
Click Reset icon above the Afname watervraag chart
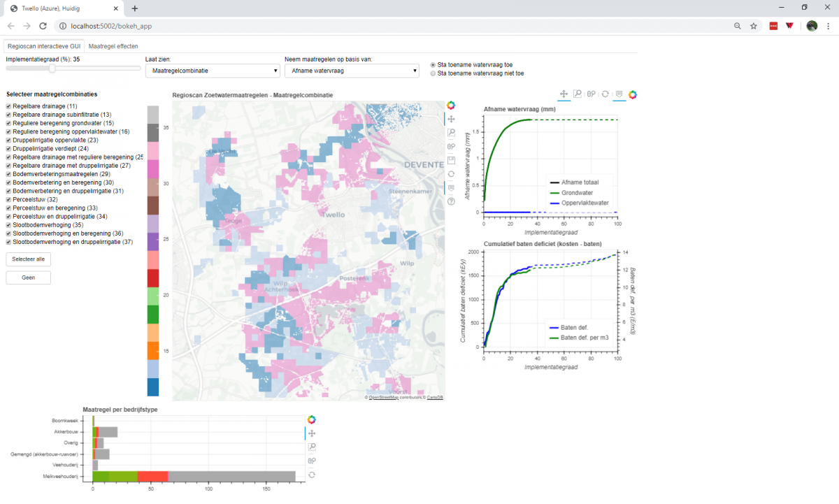coord(605,94)
